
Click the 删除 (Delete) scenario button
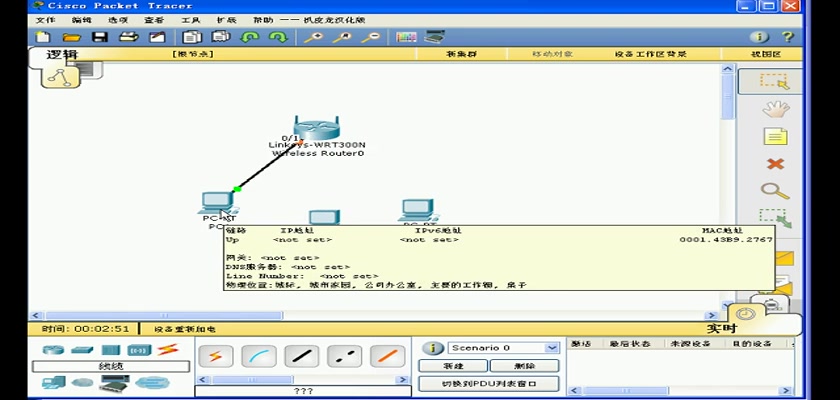[x=524, y=366]
